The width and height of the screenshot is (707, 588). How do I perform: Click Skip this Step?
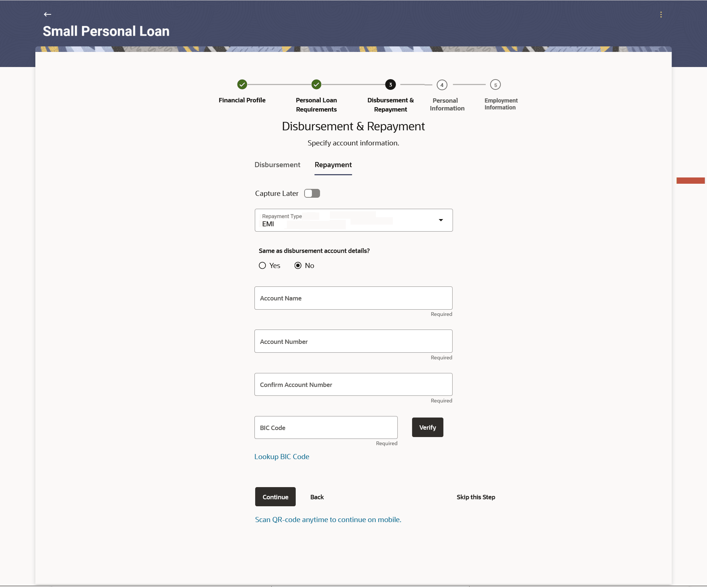coord(476,497)
